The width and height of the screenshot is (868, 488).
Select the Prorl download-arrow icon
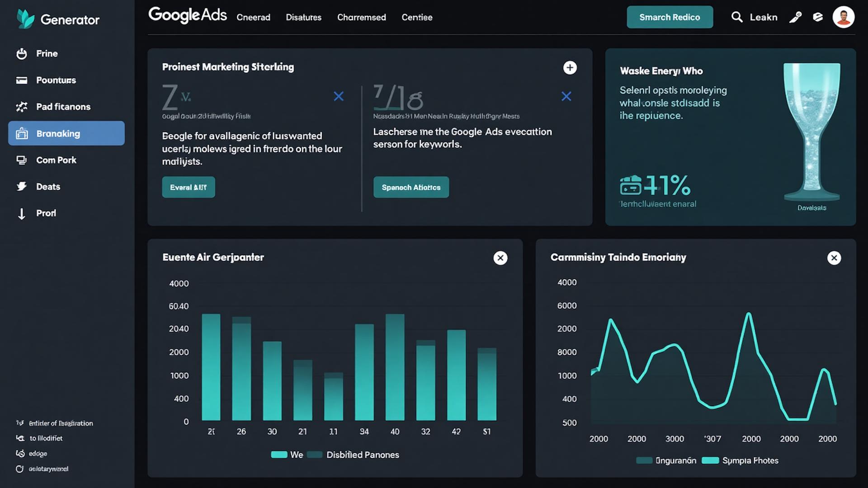coord(21,213)
